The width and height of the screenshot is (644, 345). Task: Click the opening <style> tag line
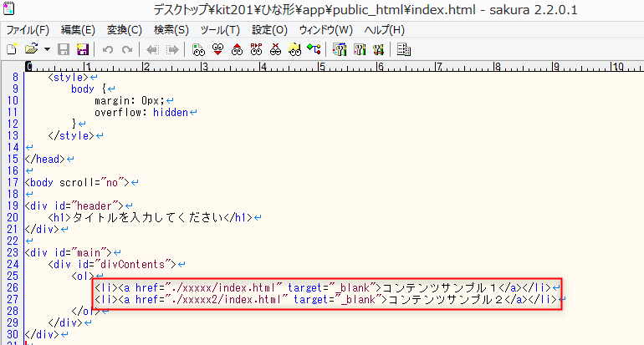[x=69, y=77]
